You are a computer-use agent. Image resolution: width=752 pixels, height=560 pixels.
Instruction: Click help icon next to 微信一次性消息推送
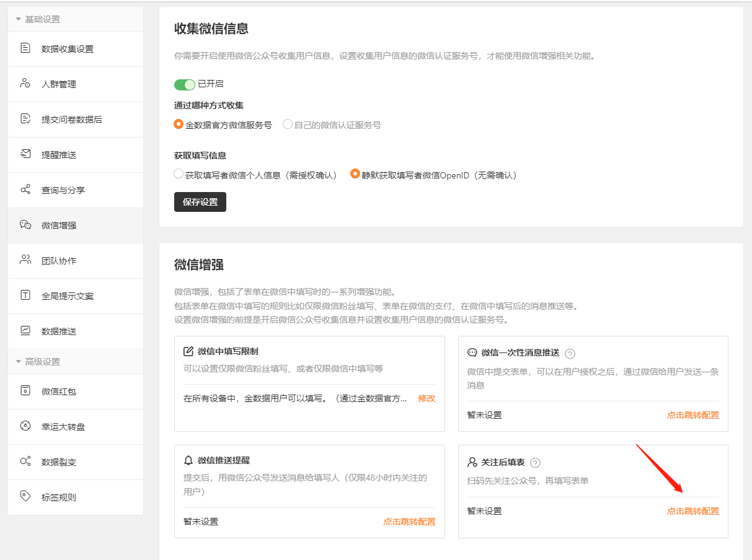(570, 354)
